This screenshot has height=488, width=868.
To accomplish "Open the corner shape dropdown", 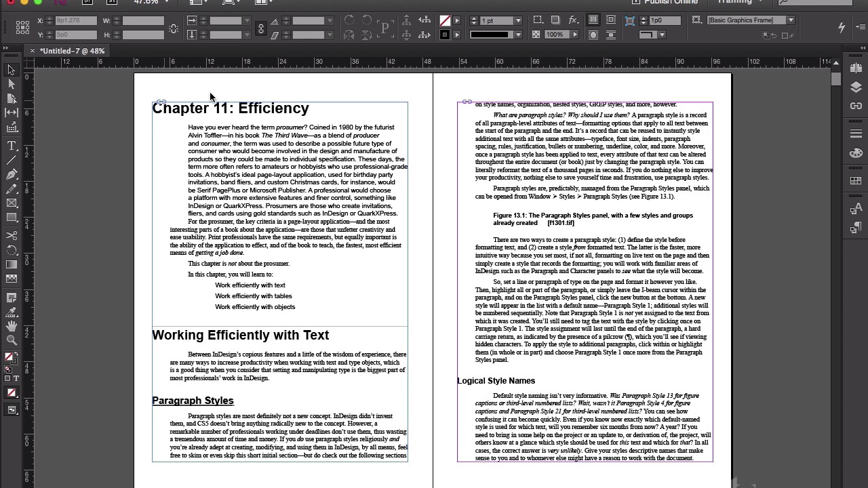I will 663,35.
